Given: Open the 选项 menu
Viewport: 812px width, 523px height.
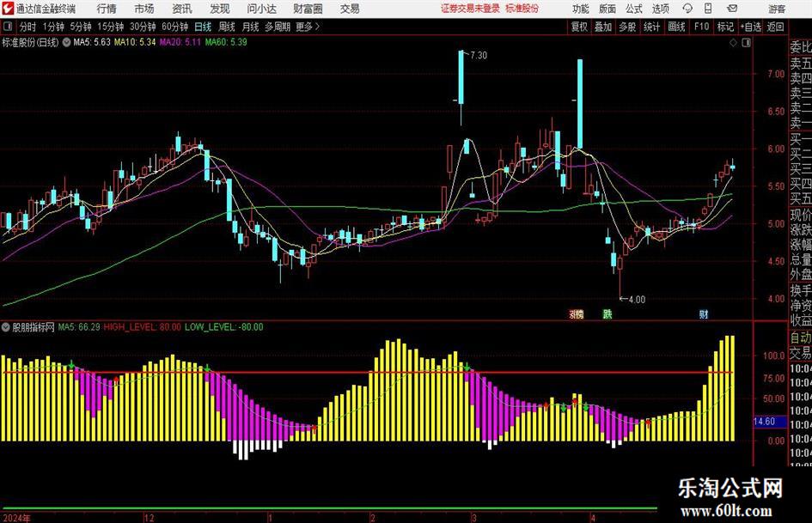Looking at the screenshot, I should click(661, 9).
